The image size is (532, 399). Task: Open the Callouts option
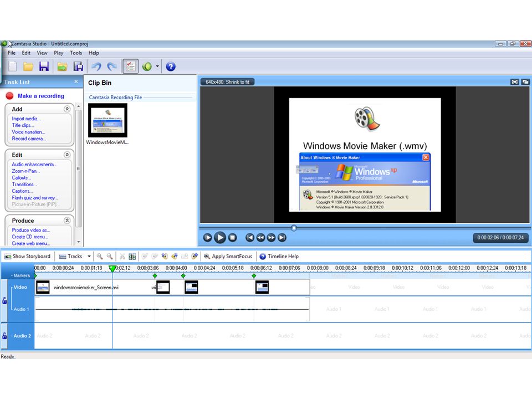click(22, 178)
